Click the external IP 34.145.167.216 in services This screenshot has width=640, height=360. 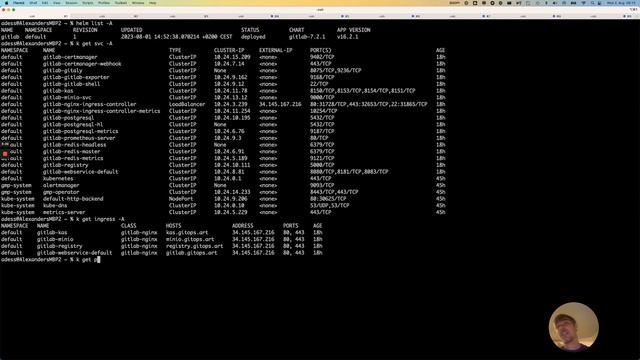(280, 104)
